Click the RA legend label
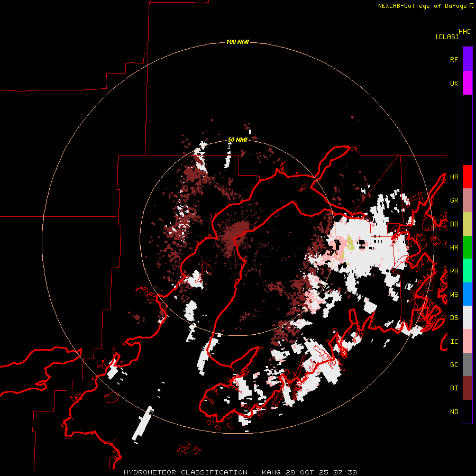 click(454, 271)
